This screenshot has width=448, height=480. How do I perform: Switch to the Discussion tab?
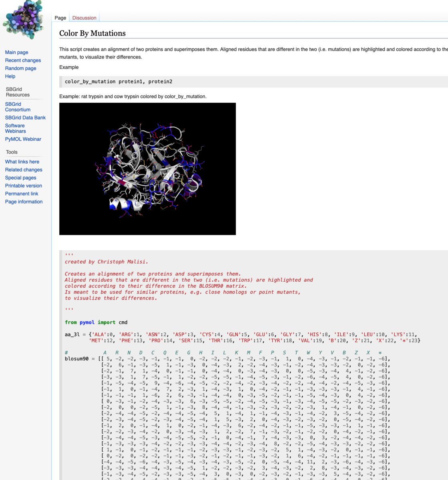click(x=84, y=18)
